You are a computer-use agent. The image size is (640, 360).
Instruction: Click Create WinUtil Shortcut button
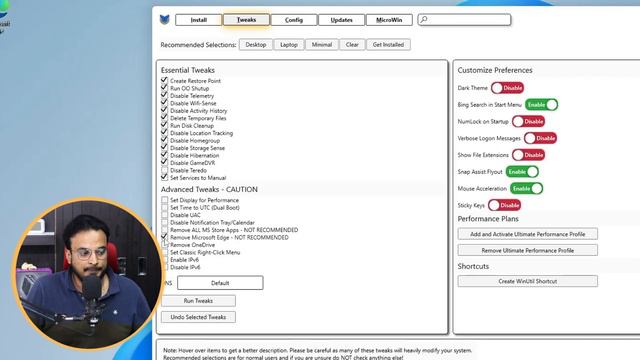pyautogui.click(x=528, y=281)
